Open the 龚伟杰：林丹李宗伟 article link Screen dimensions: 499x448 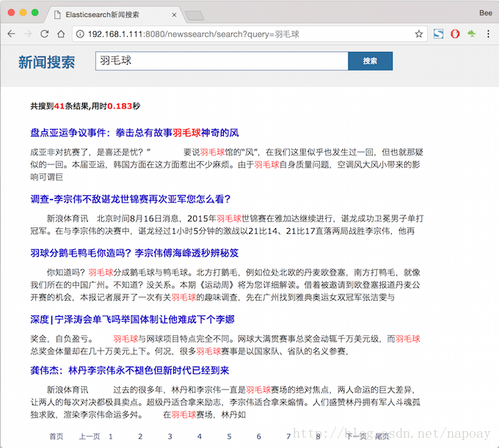(x=130, y=370)
